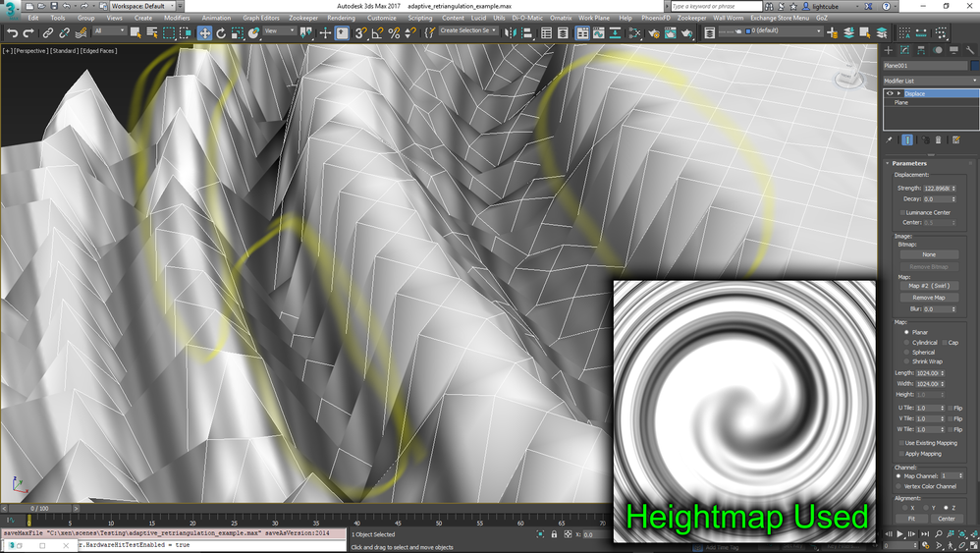Click Map #2 (Swirl) button
The image size is (980, 553).
[929, 286]
